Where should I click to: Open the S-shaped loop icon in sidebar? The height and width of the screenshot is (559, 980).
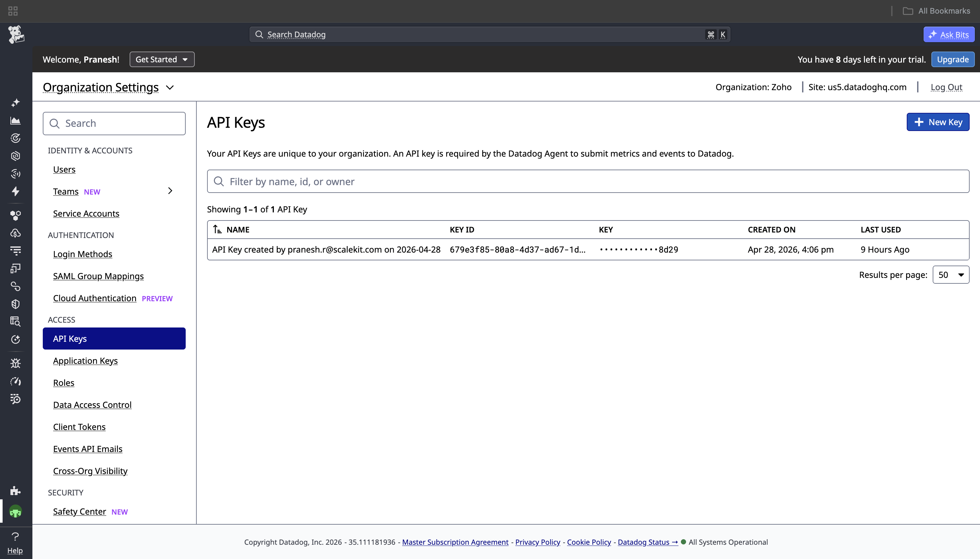point(15,286)
